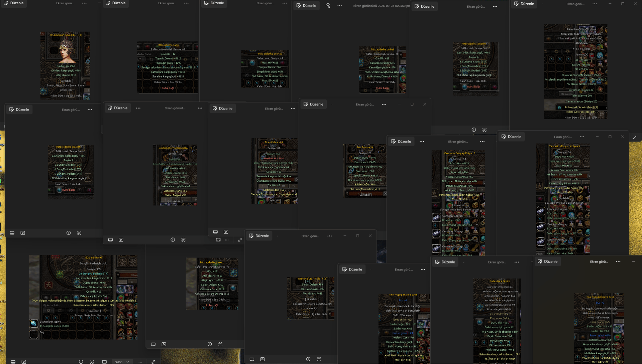
Task: Start slideshow in Soylu Ejderha Kapüşonu+9 window
Action: click(x=121, y=239)
